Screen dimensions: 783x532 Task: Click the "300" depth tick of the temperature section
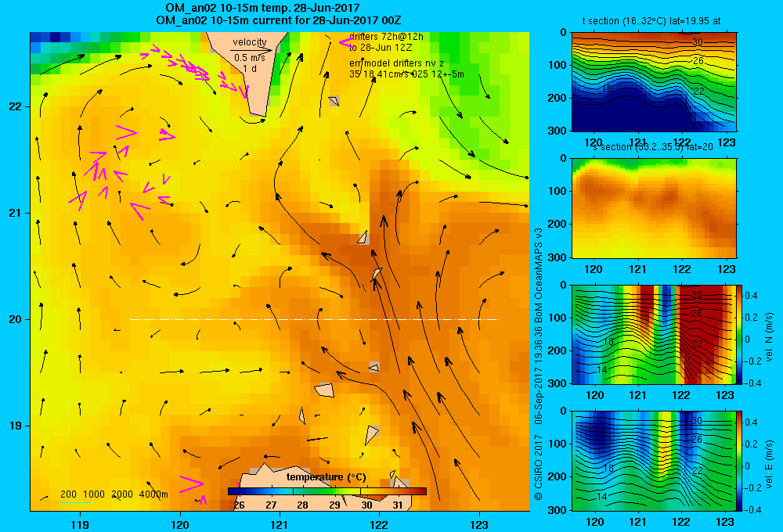pyautogui.click(x=557, y=131)
